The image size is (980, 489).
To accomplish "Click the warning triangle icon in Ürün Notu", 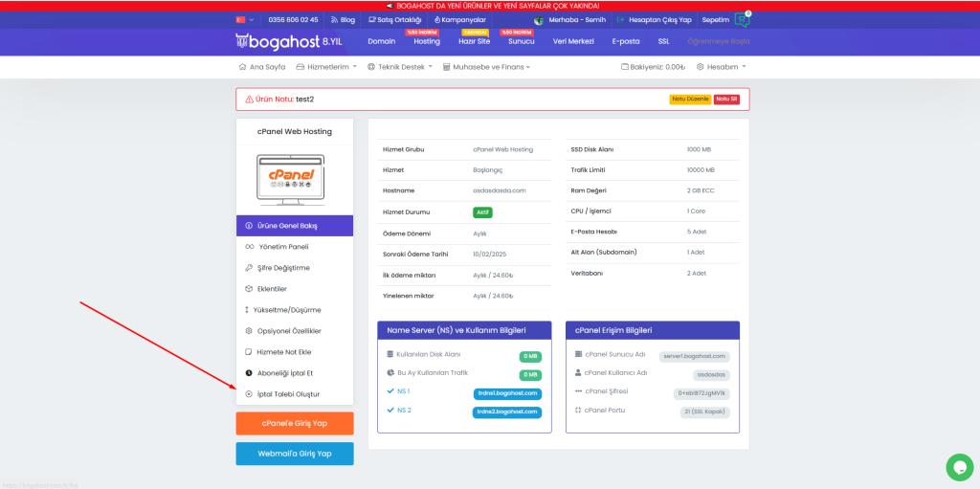I will point(249,99).
